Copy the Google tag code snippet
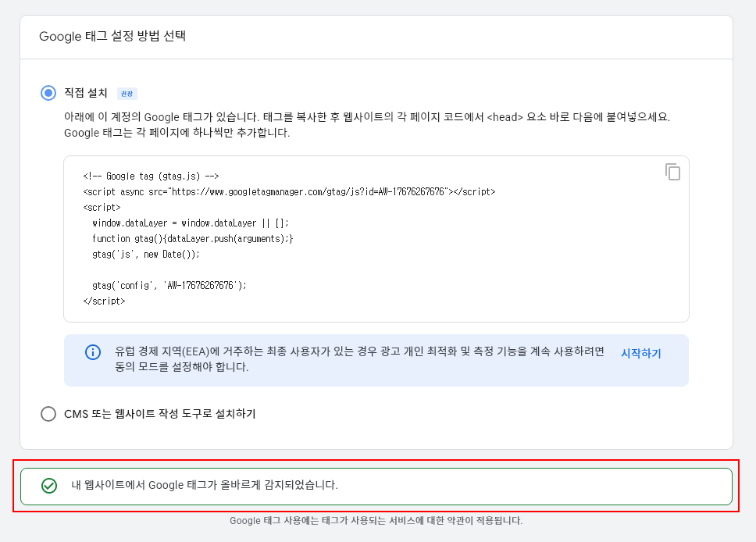Viewport: 756px width, 542px height. 672,172
